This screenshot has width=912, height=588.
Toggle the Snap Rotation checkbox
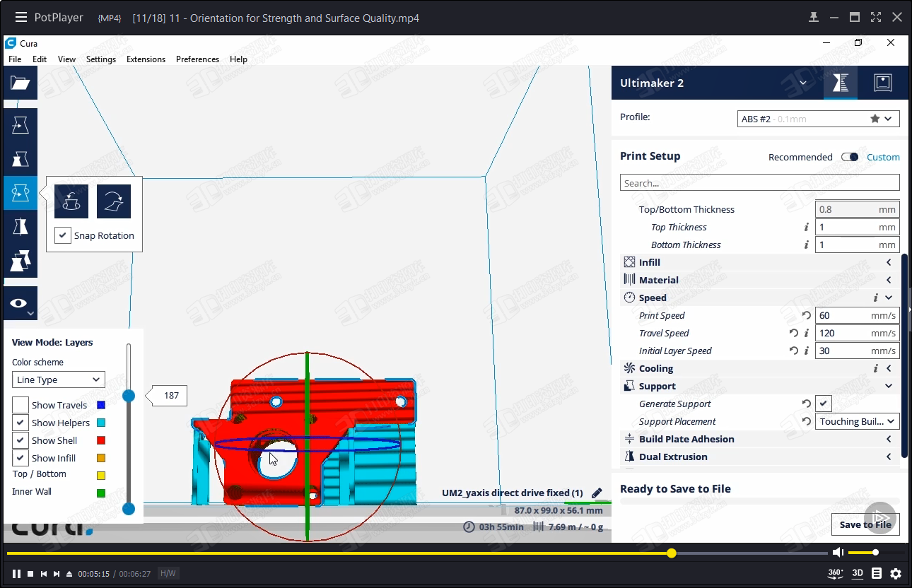click(63, 235)
